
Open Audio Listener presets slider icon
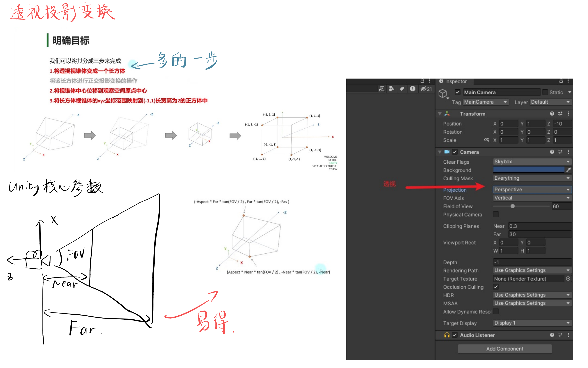pyautogui.click(x=560, y=335)
